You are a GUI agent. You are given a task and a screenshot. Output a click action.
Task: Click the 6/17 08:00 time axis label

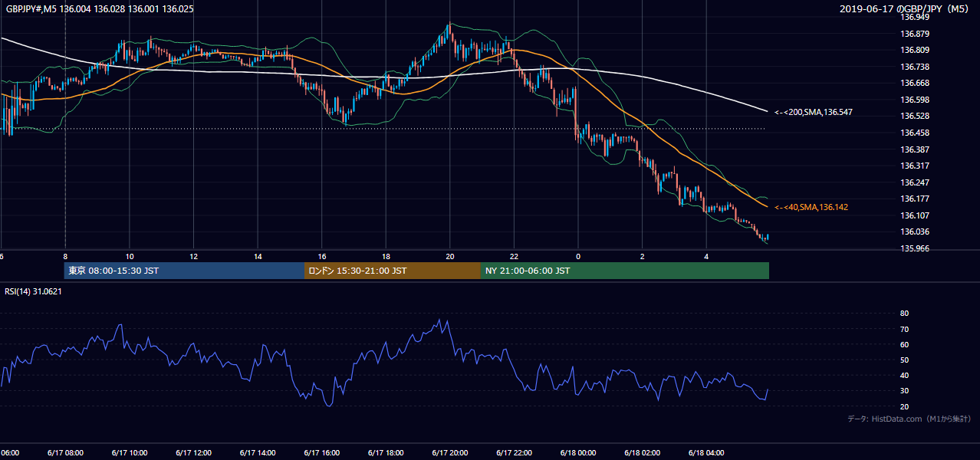tap(65, 452)
